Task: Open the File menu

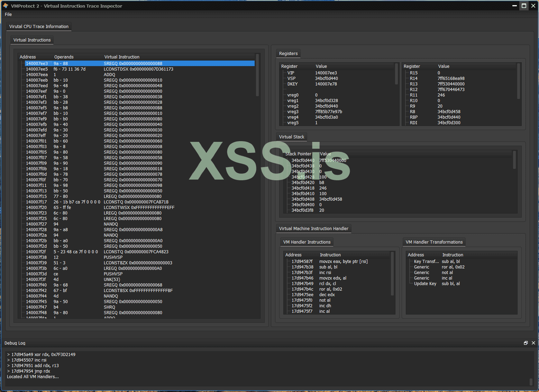Action: (x=8, y=15)
